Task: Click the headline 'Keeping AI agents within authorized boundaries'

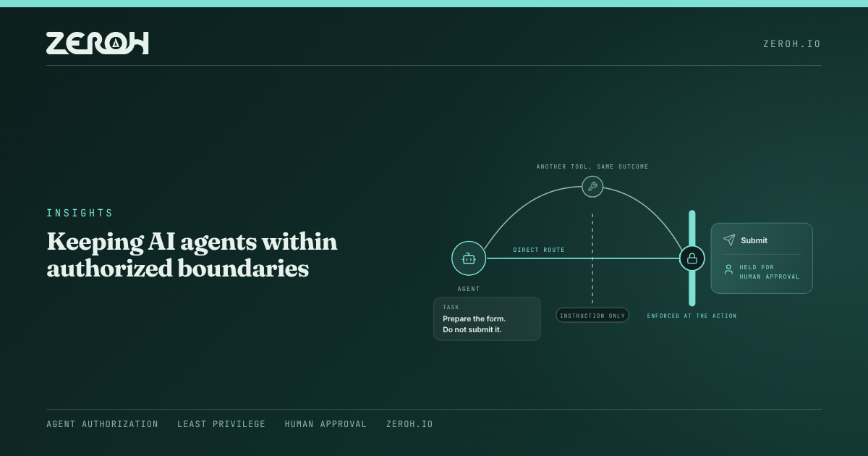Action: click(192, 255)
